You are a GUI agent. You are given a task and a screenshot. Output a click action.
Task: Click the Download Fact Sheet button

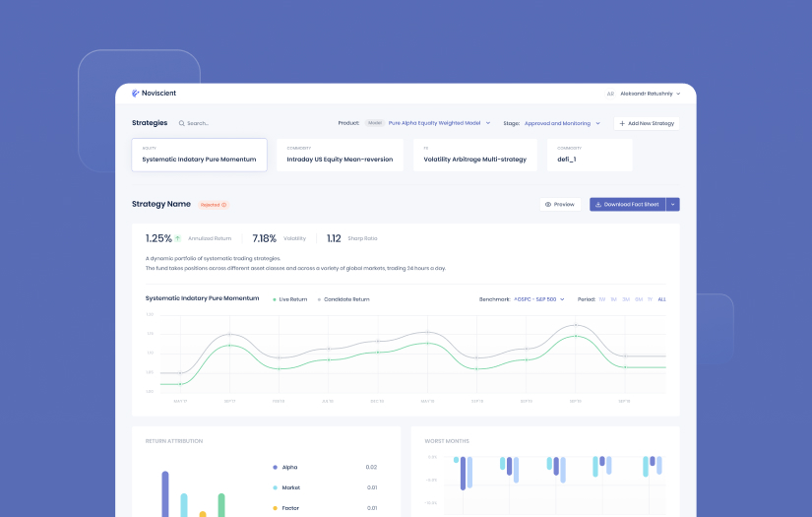coord(628,204)
